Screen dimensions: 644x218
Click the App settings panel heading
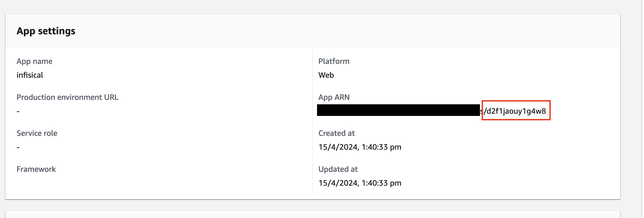[46, 31]
